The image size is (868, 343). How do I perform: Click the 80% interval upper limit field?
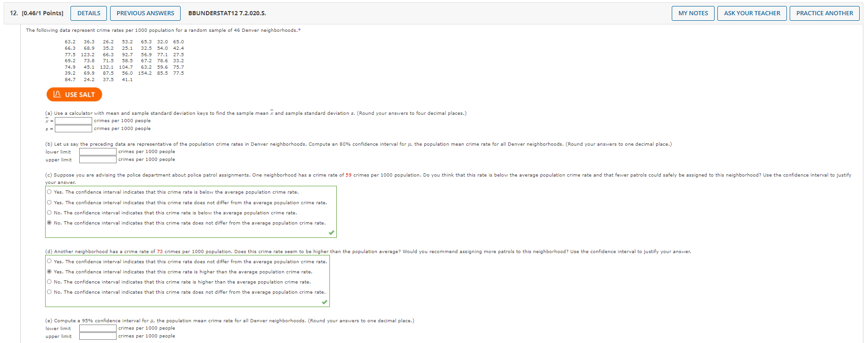[98, 160]
